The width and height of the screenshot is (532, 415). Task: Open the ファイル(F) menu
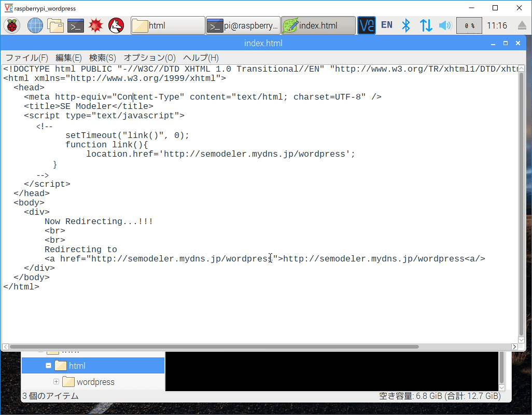point(27,58)
